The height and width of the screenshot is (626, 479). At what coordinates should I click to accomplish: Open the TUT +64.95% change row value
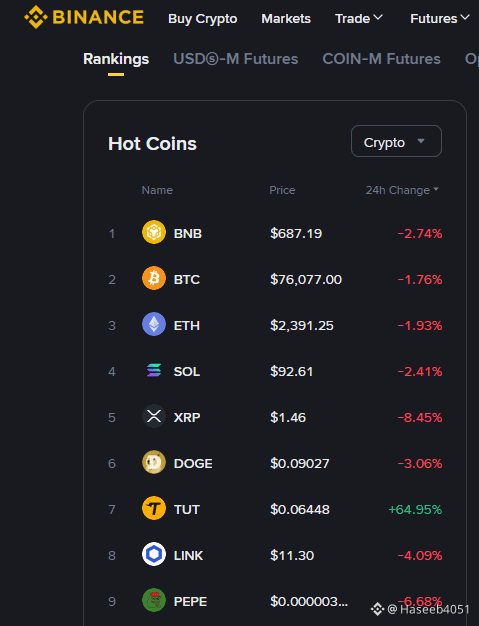coord(415,509)
